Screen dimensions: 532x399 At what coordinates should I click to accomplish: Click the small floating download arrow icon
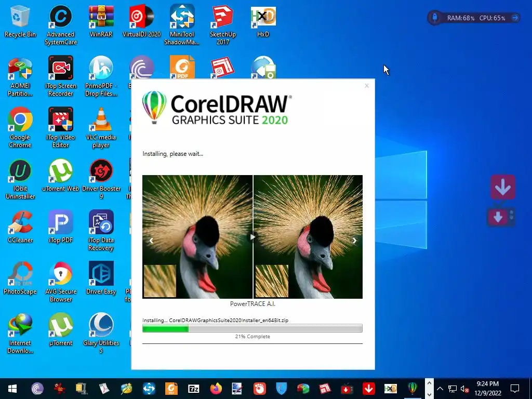coord(498,217)
